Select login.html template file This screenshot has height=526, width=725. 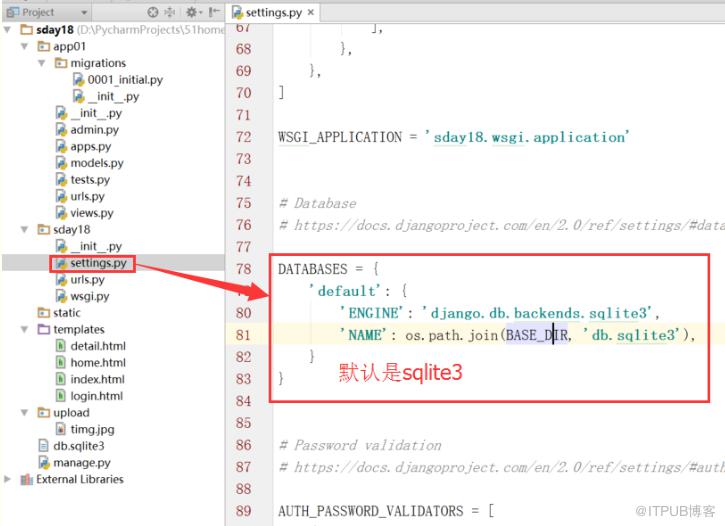coord(96,396)
